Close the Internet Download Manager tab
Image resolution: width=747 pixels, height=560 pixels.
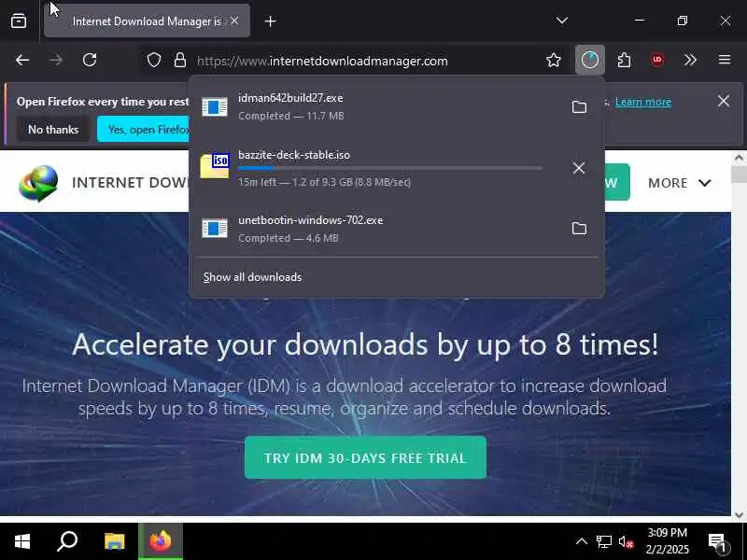tap(234, 21)
